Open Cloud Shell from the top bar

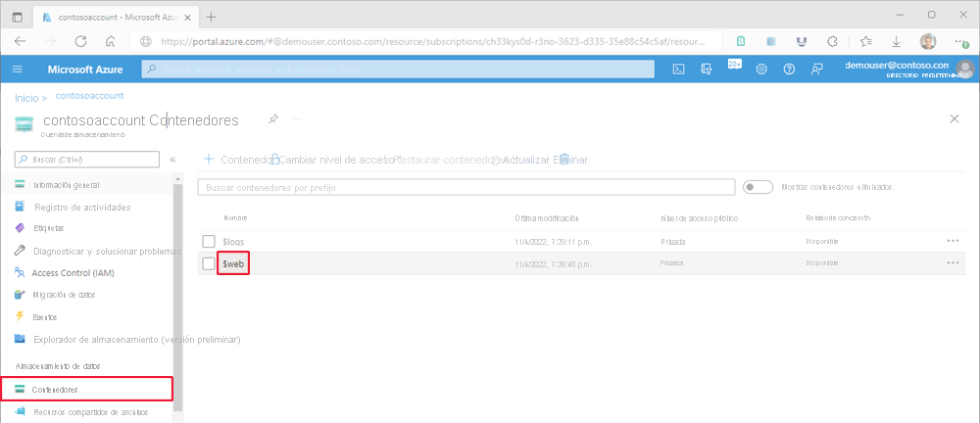click(678, 70)
